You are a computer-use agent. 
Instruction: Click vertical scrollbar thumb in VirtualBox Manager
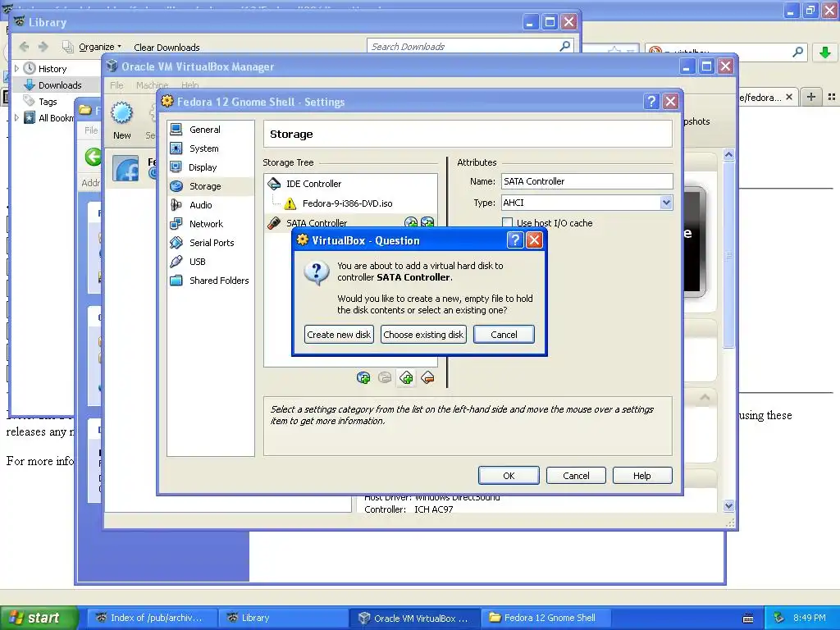pyautogui.click(x=728, y=255)
